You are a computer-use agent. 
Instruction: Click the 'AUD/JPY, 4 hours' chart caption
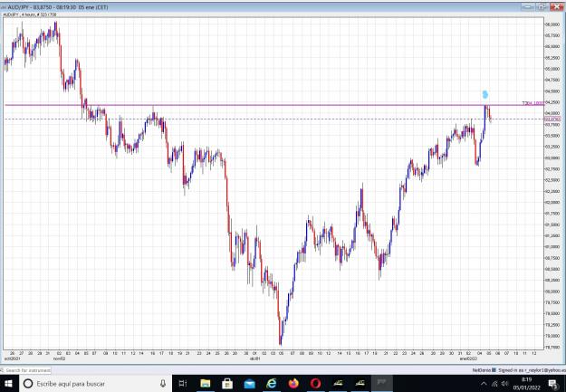click(30, 14)
